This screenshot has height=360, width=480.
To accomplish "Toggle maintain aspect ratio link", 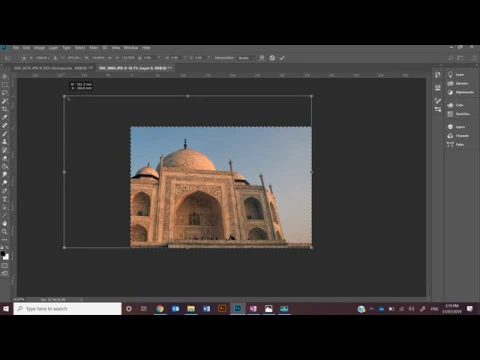I will 110,58.
